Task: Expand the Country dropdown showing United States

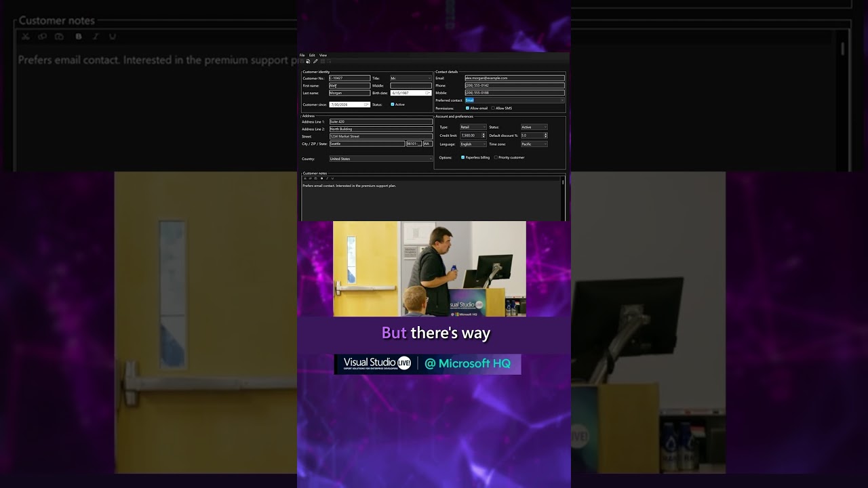Action: pos(380,159)
